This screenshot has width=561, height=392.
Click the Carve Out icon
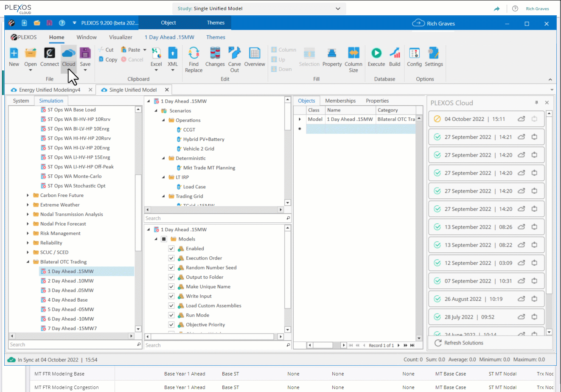234,53
